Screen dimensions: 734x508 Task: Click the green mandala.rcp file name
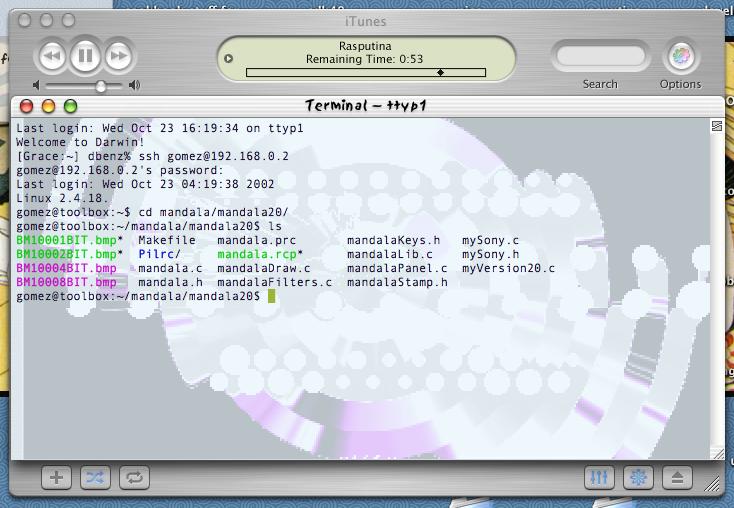pos(257,254)
